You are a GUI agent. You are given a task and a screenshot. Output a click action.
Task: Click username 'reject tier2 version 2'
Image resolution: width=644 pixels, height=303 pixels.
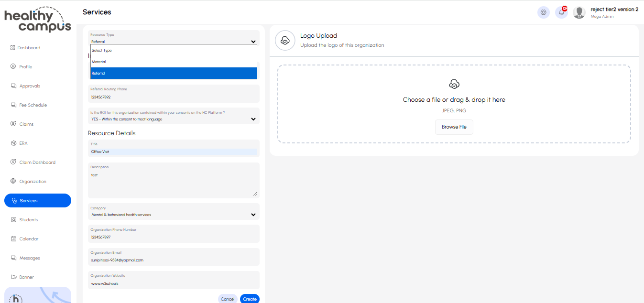[614, 10]
